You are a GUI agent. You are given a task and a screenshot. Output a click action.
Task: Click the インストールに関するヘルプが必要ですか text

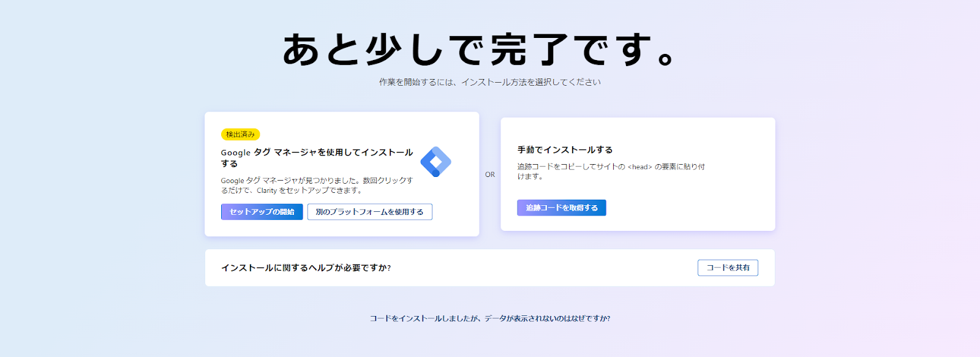(306, 268)
